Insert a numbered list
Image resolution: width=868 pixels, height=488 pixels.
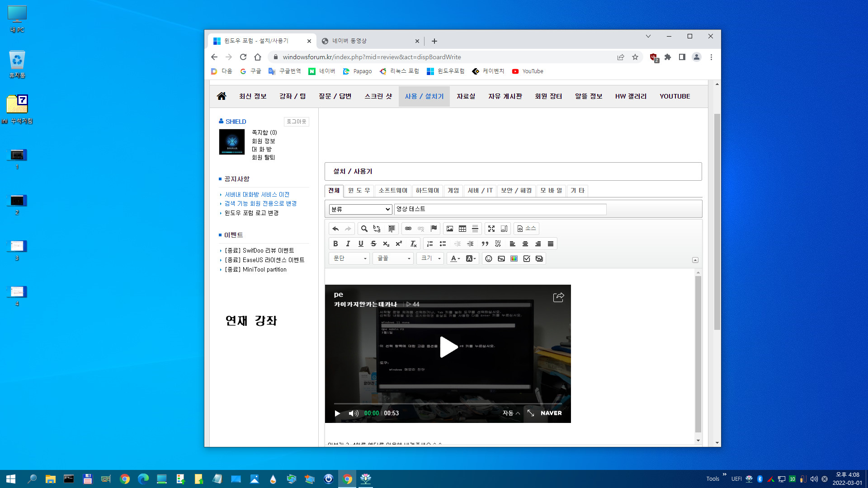tap(430, 244)
